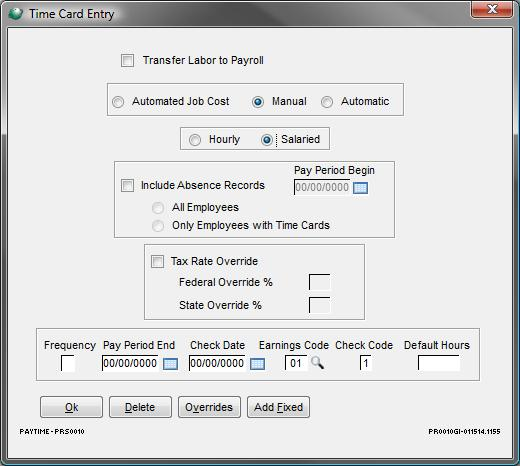
Task: Close the Time Card Entry window
Action: click(492, 9)
